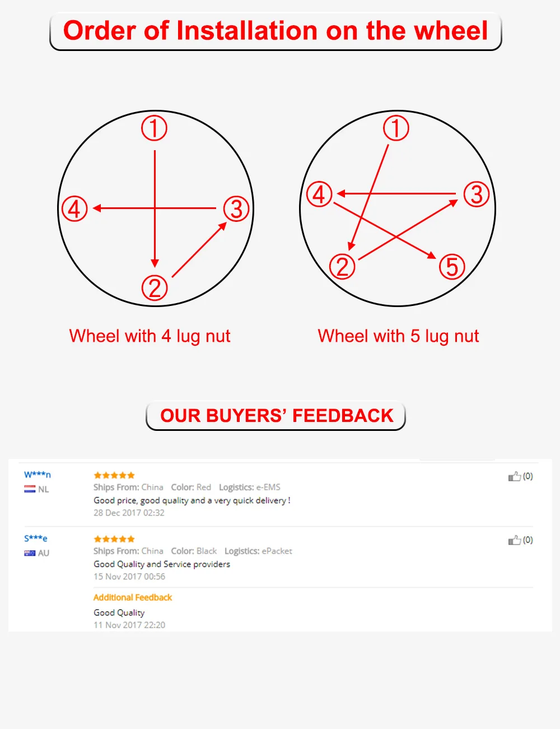Click the thumbs-up icon on W***n's review
Image resolution: width=560 pixels, height=729 pixels.
pyautogui.click(x=514, y=476)
